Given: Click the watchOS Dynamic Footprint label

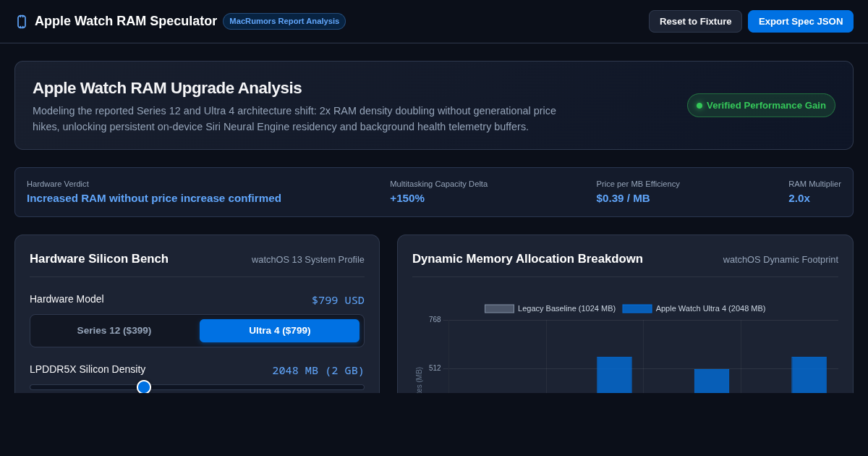Looking at the screenshot, I should [780, 260].
